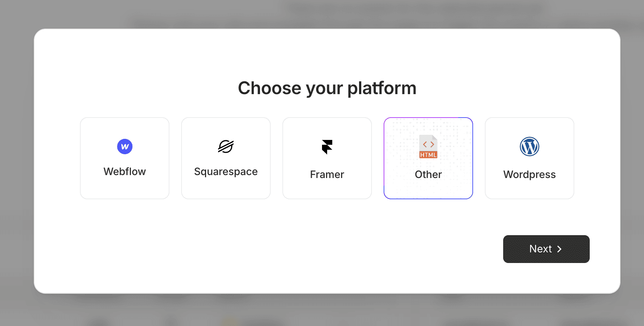The width and height of the screenshot is (644, 326).
Task: Select the Framer platform card
Action: click(327, 158)
